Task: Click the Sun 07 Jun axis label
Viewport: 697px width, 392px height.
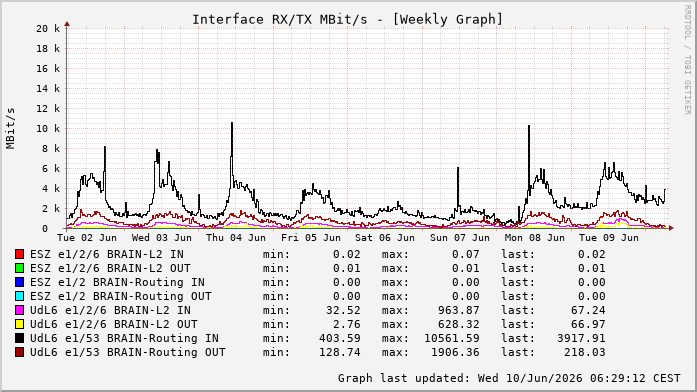Action: pos(460,238)
